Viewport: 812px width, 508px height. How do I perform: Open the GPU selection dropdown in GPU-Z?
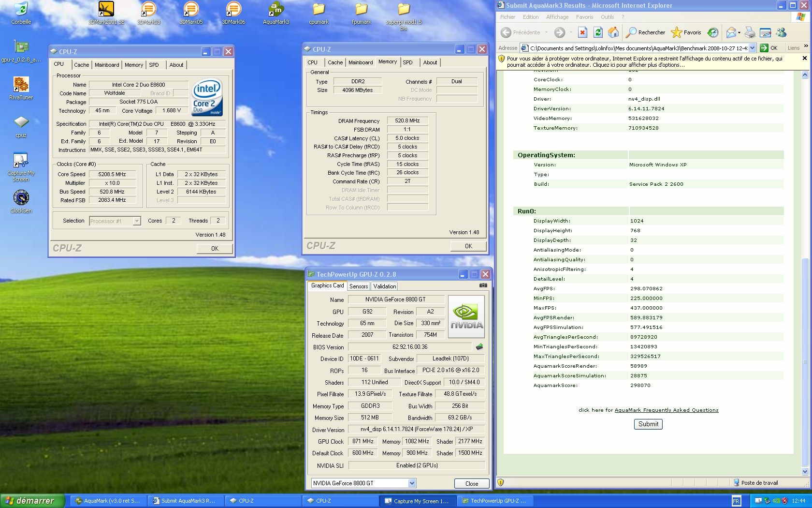coord(412,483)
